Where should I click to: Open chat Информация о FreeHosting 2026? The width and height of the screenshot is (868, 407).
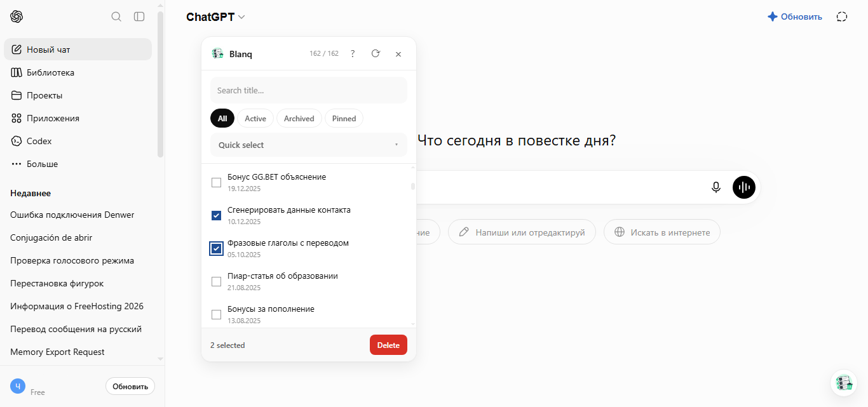[x=78, y=306]
